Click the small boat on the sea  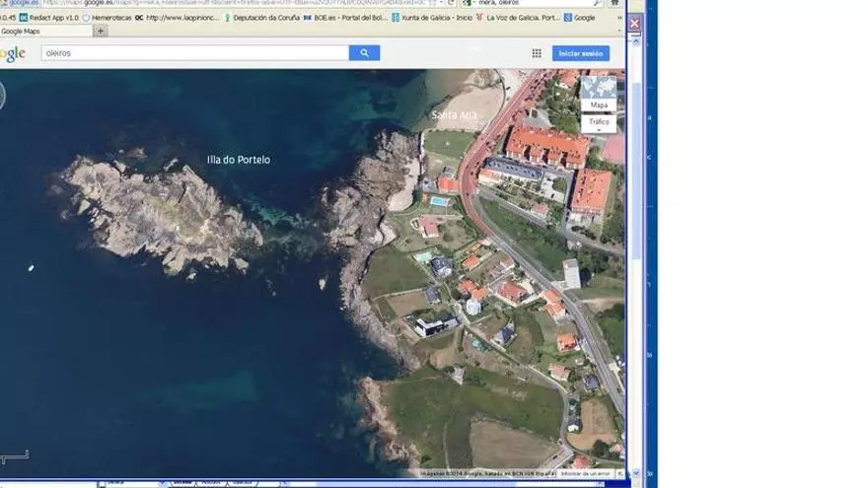pyautogui.click(x=32, y=267)
